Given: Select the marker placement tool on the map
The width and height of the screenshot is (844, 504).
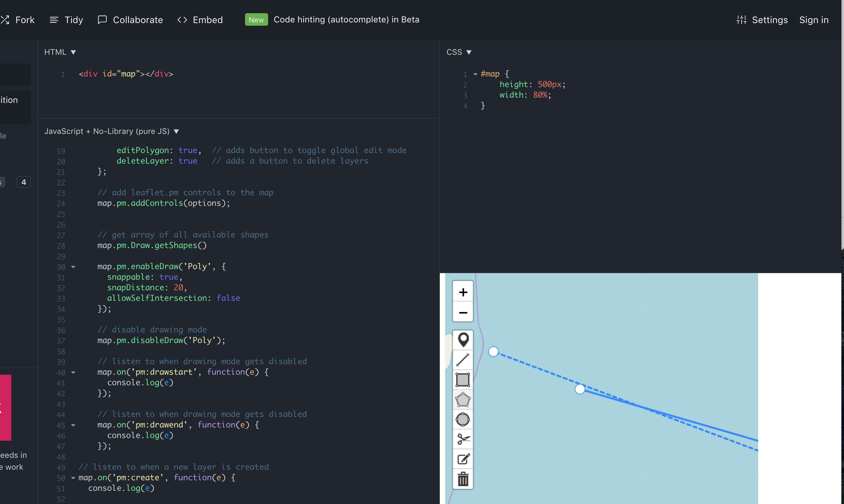Looking at the screenshot, I should tap(463, 340).
